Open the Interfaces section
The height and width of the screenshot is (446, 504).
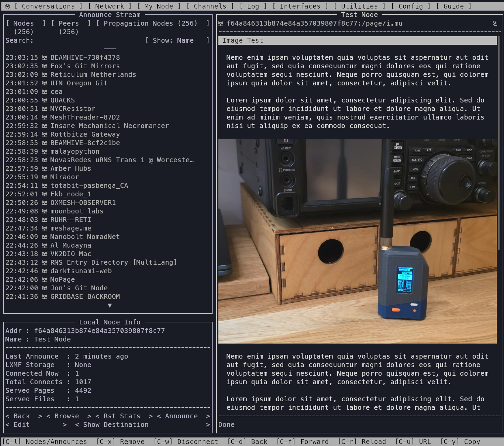coord(300,6)
